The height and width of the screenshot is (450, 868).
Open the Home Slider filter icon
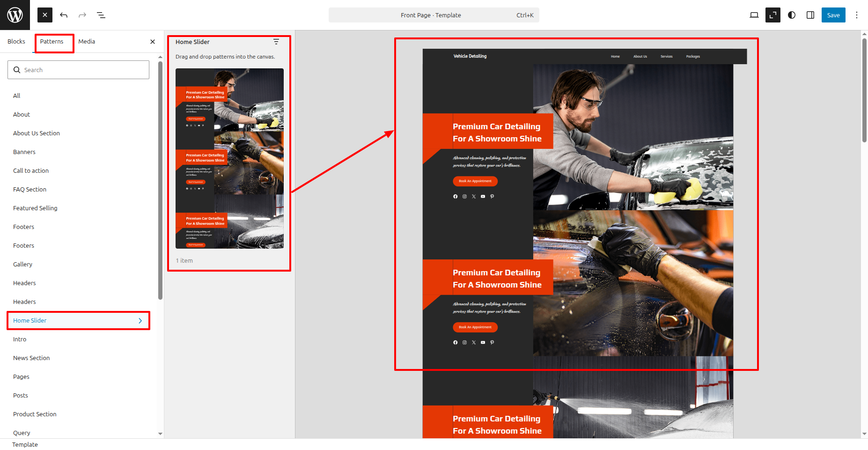[276, 42]
